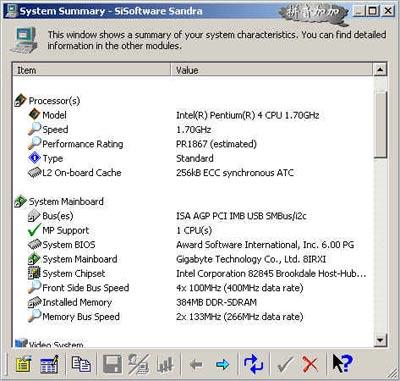Click the icon beside System Chipset
400x381 pixels.
pyautogui.click(x=34, y=273)
